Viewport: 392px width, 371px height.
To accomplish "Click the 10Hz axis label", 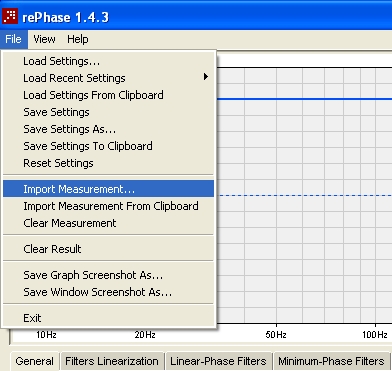I will pyautogui.click(x=46, y=335).
